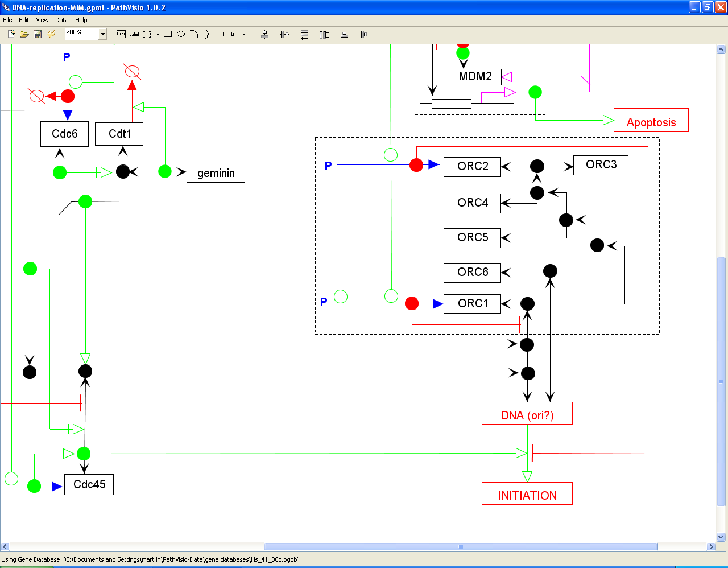The image size is (728, 568).
Task: Select the TBar line tool
Action: pyautogui.click(x=220, y=34)
